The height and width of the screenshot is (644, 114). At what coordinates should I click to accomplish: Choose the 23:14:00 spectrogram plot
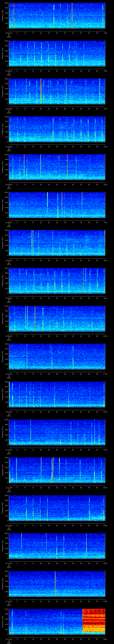[x=57, y=508]
